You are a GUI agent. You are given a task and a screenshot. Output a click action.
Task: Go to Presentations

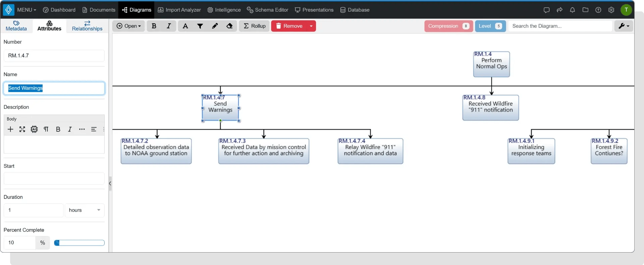[314, 10]
